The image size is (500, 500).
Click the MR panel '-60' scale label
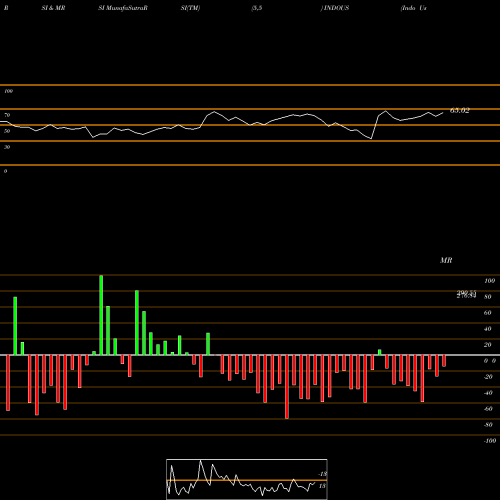point(488,409)
